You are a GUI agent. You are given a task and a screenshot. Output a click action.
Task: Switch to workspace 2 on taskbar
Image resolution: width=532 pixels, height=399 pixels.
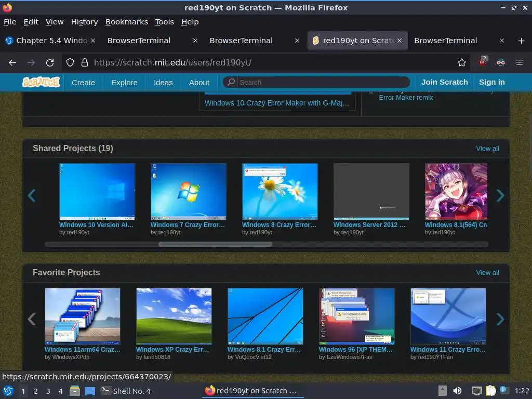(36, 391)
